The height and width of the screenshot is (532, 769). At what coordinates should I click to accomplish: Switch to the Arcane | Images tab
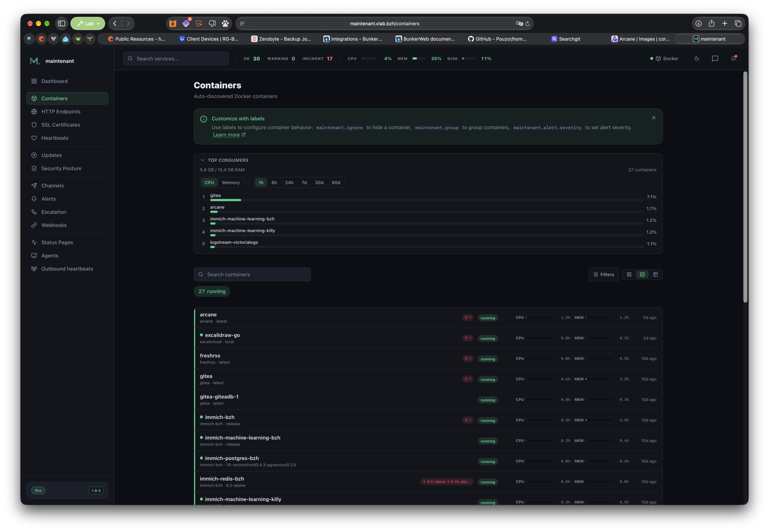tap(640, 39)
